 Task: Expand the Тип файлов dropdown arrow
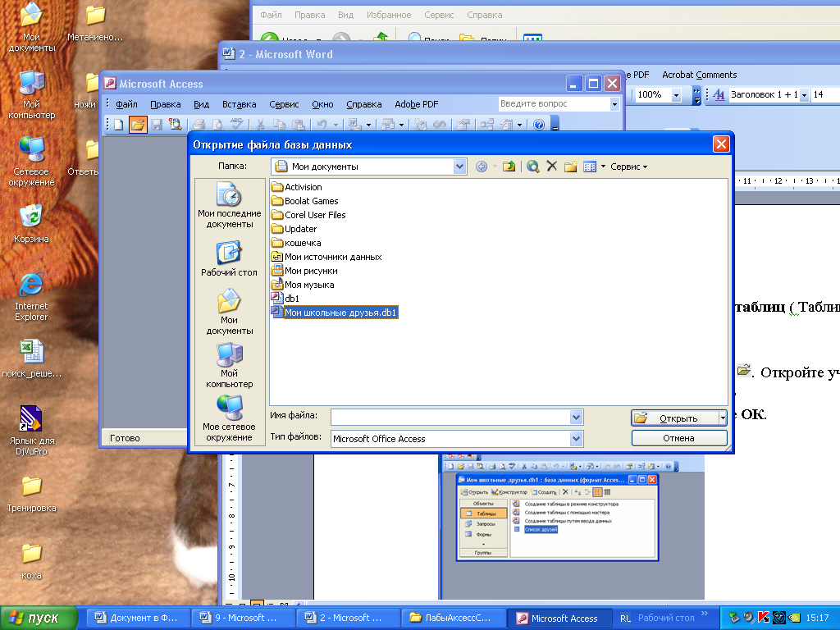(577, 439)
